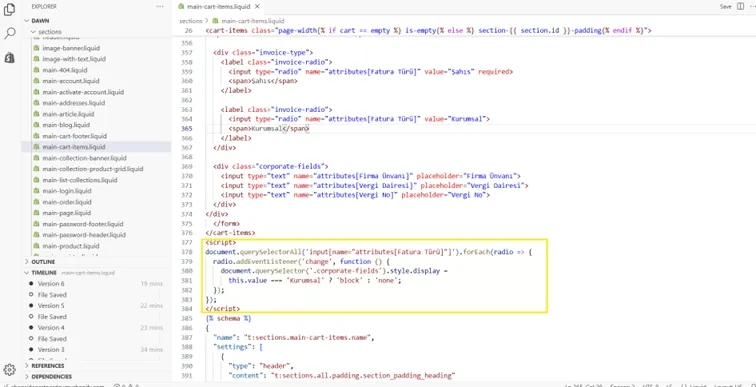Split the editor to the right
756x387 pixels.
741,7
